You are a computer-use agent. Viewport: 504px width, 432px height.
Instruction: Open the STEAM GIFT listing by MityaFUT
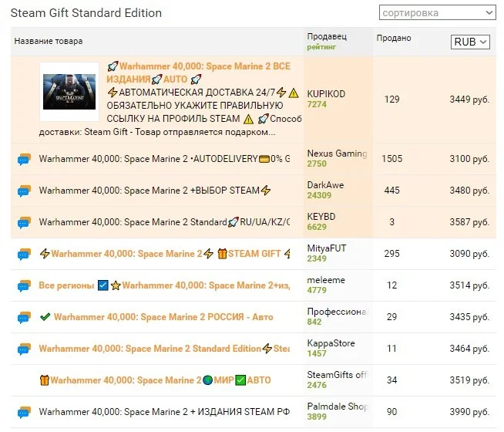[x=165, y=254]
